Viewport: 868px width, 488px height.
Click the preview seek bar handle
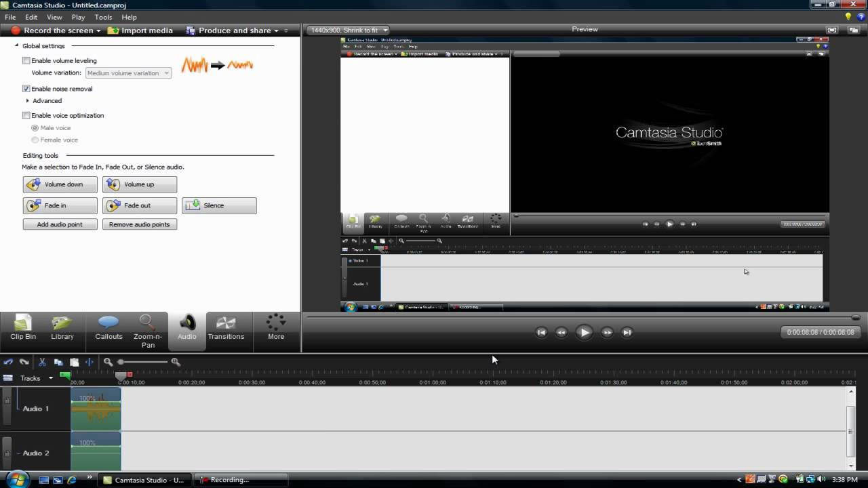(856, 317)
